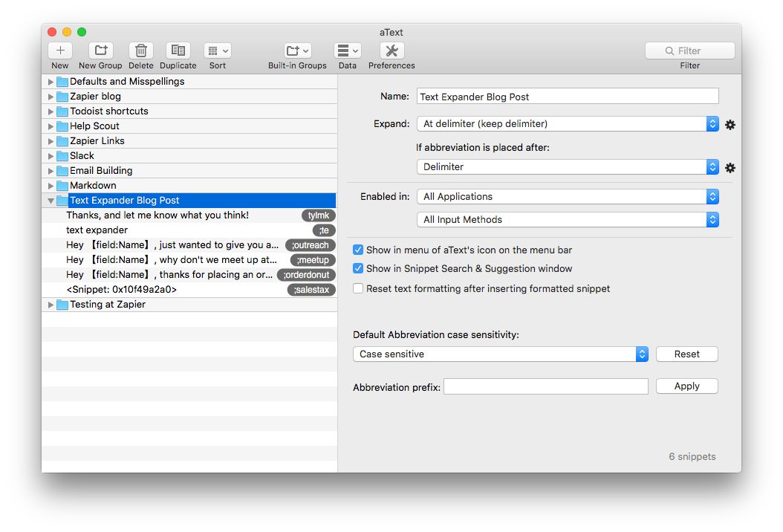Click folder icon of Todoist shortcuts
The width and height of the screenshot is (783, 532).
62,111
